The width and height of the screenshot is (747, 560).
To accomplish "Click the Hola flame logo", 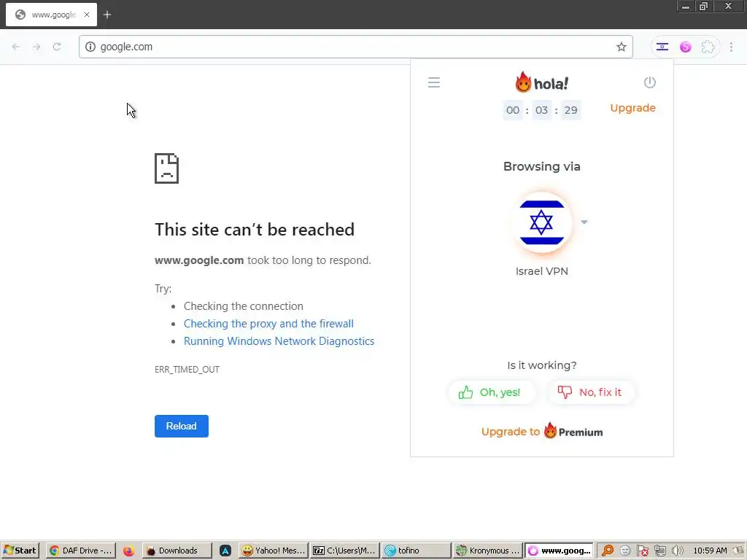I will tap(542, 82).
